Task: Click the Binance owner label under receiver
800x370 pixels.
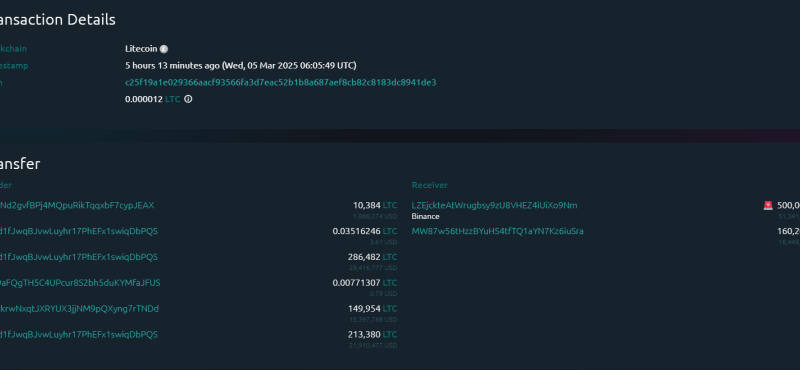Action: (426, 216)
